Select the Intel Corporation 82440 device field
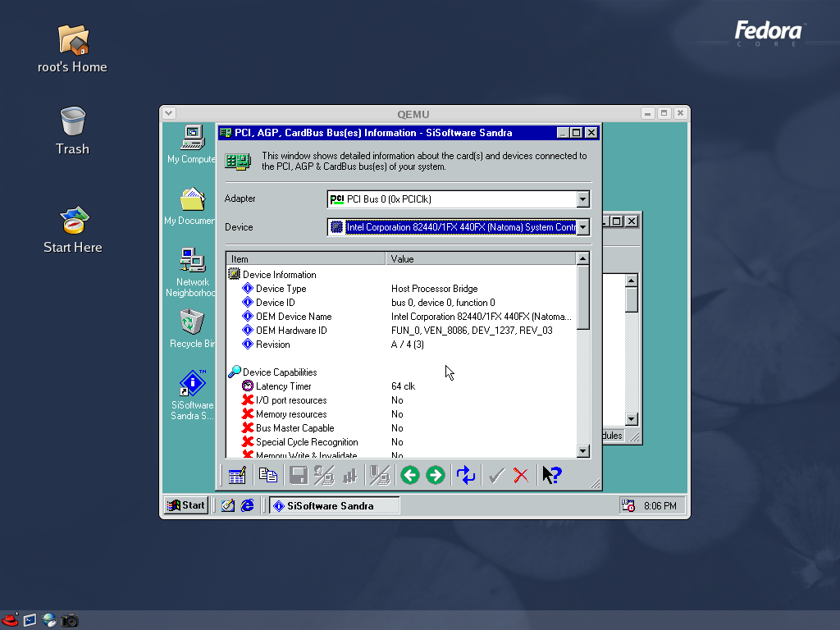The image size is (840, 630). point(458,227)
